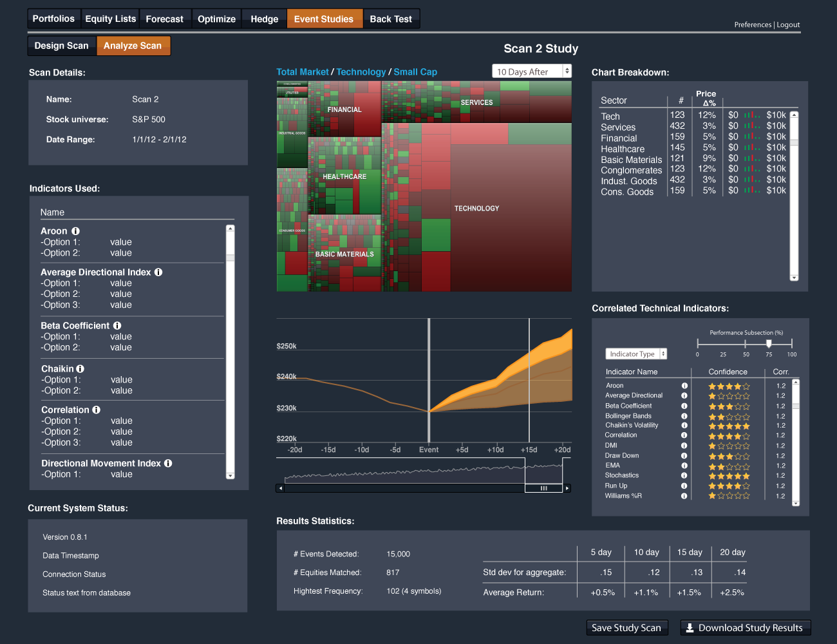Click info icon next to Average Directional Index
Image resolution: width=837 pixels, height=644 pixels.
pyautogui.click(x=158, y=272)
